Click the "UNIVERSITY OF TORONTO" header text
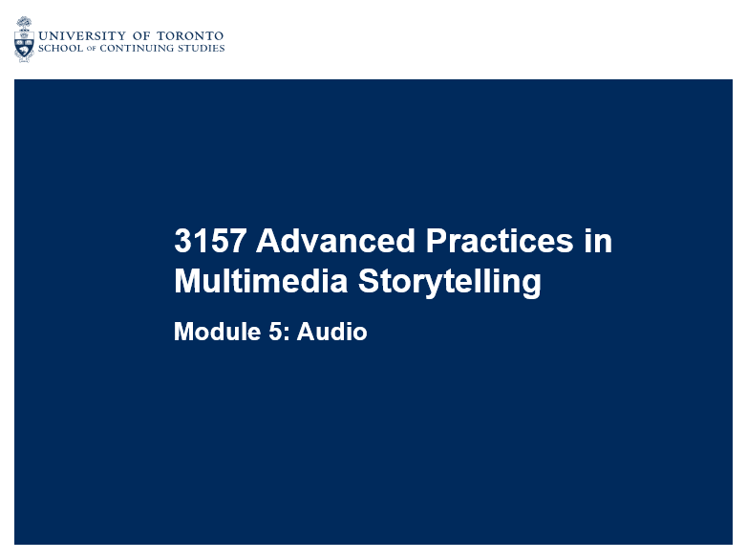Viewport: 747px width, 560px height. 131,35
